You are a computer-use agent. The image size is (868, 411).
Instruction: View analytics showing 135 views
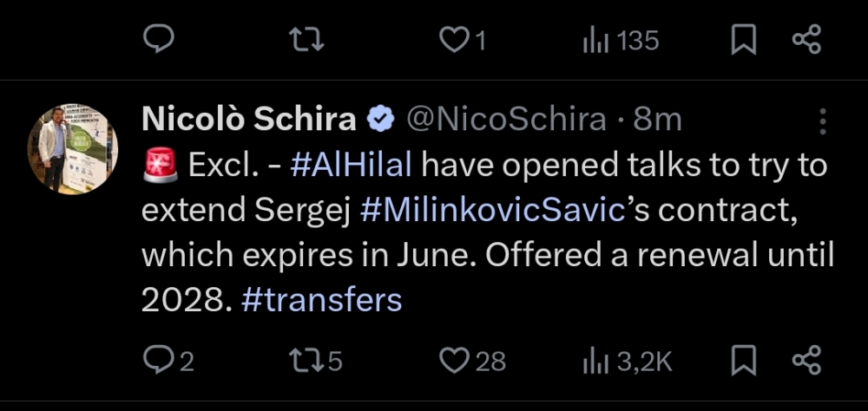tap(595, 40)
